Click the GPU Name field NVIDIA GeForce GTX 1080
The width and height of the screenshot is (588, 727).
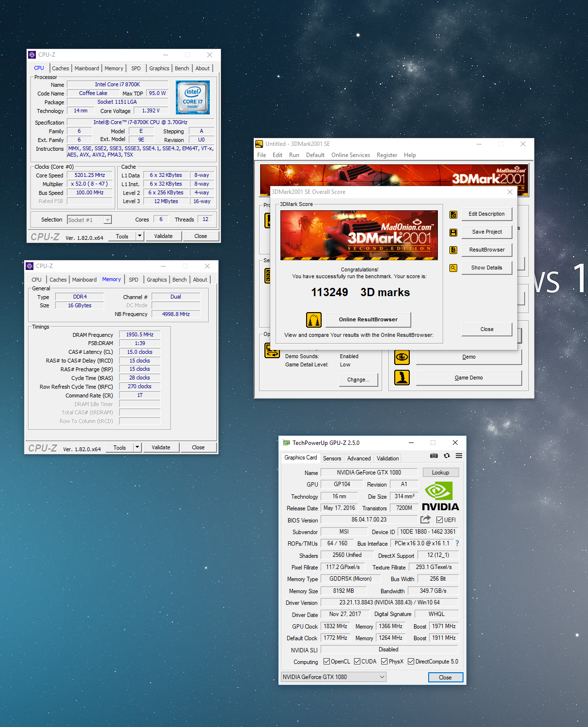click(369, 473)
